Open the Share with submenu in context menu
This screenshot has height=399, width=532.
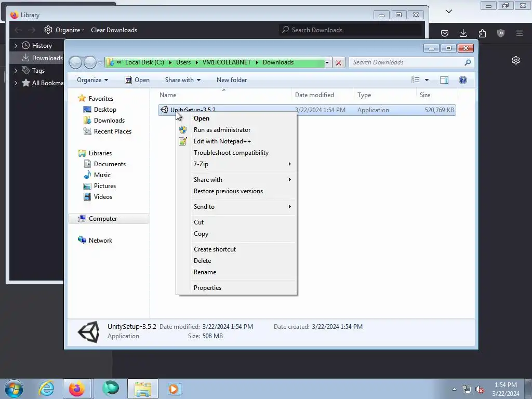point(236,180)
